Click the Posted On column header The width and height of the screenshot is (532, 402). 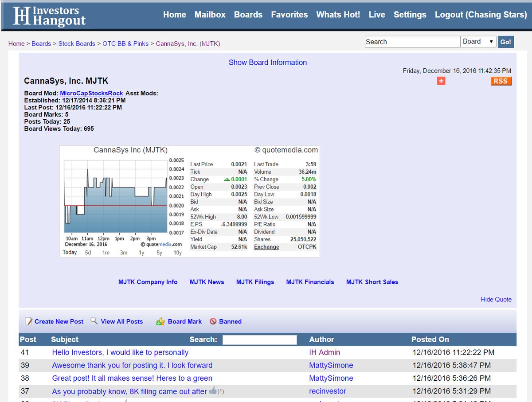click(430, 340)
